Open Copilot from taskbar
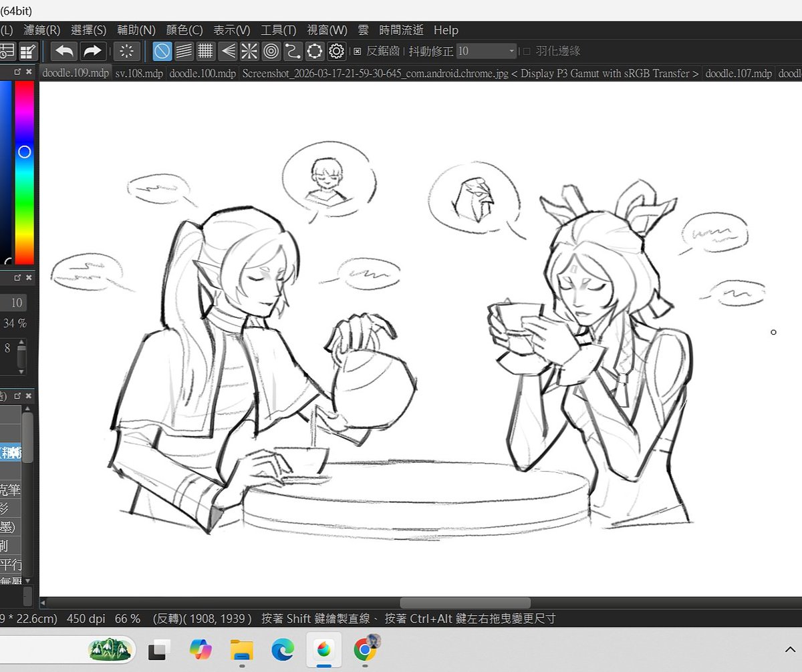The width and height of the screenshot is (802, 672). tap(200, 649)
